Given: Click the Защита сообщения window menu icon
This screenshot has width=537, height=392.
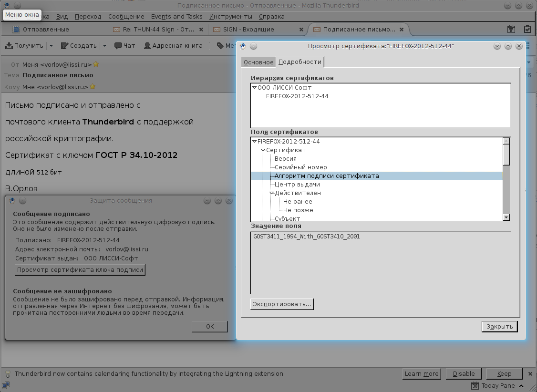Looking at the screenshot, I should 12,201.
